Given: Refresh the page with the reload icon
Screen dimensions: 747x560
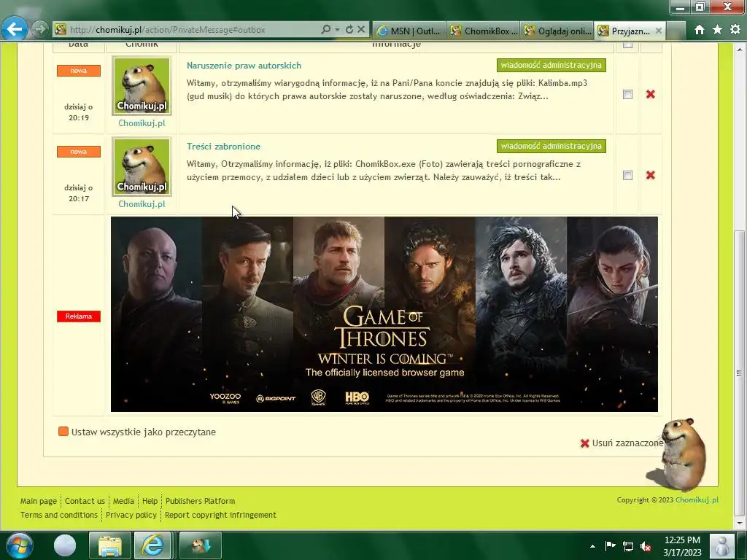Looking at the screenshot, I should click(x=349, y=29).
